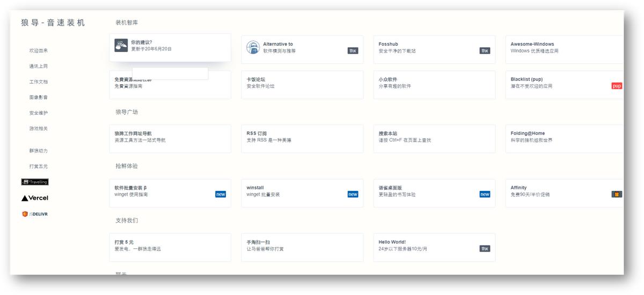Click the 请按 Ctrl+F 在页面上查找 text
This screenshot has height=295, width=644.
point(405,140)
